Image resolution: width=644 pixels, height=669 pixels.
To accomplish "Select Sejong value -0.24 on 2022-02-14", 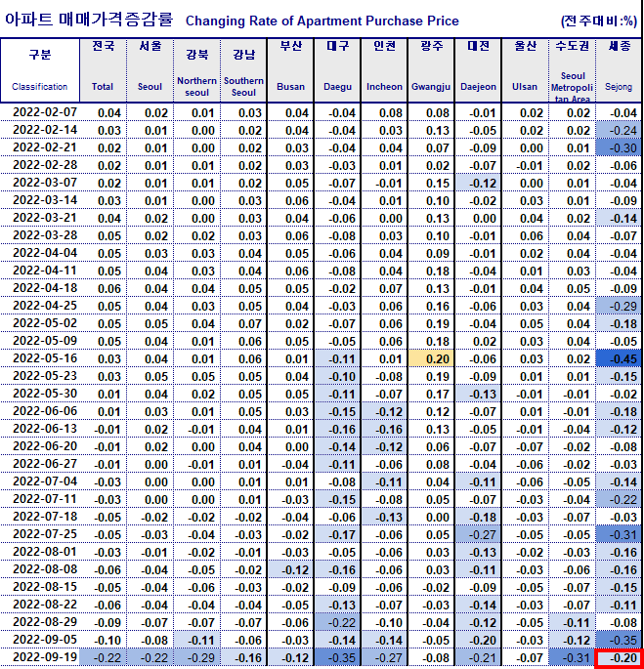I will point(619,130).
